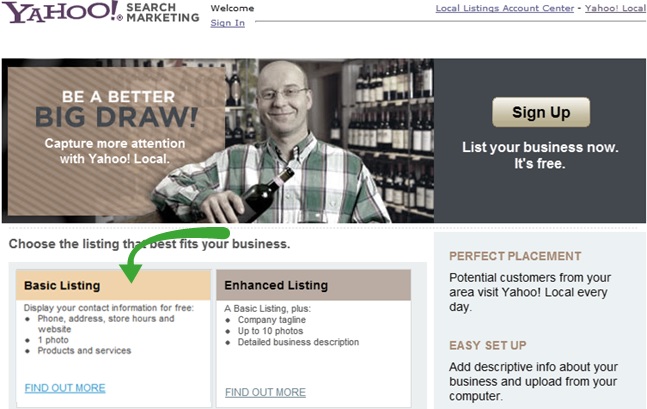Viewport: 647px width, 409px height.
Task: Click Find Out More under Basic Listing
Action: point(65,388)
